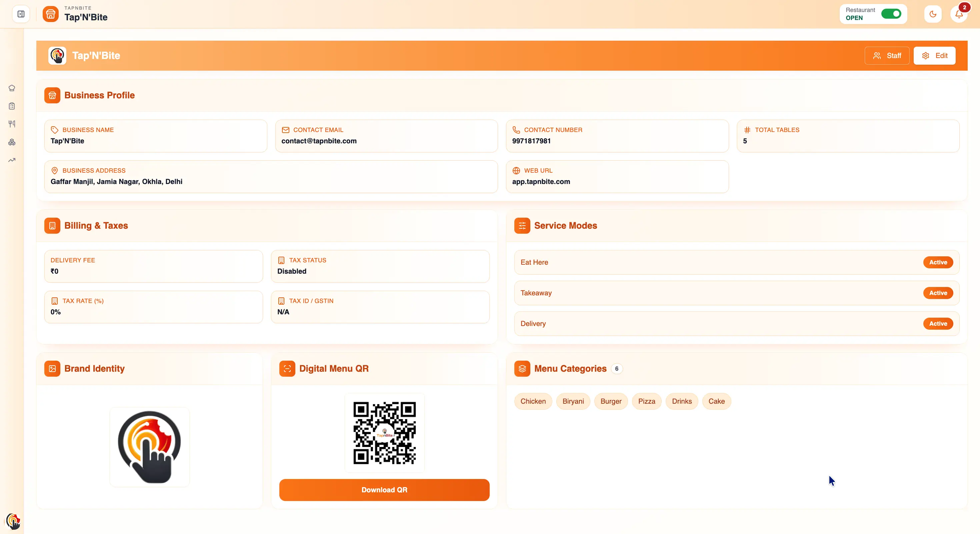Enable dark mode with moon icon
Viewport: 980px width, 534px height.
933,14
